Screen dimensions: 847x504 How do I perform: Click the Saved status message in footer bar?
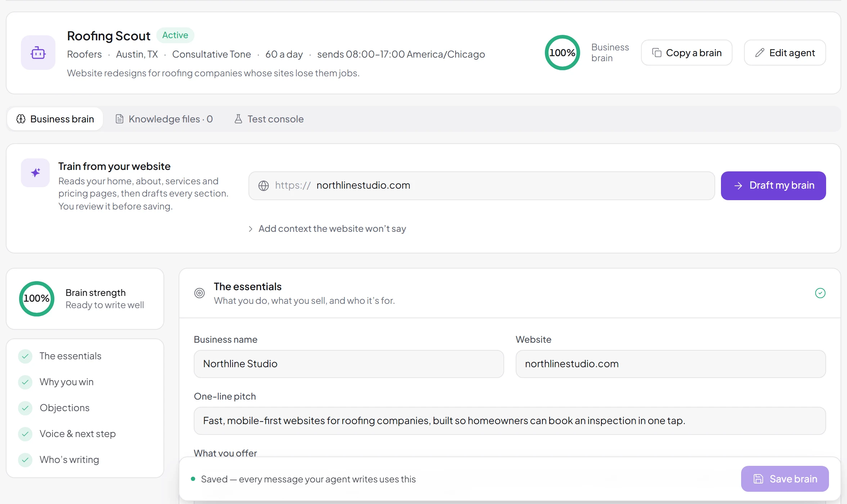pos(308,479)
